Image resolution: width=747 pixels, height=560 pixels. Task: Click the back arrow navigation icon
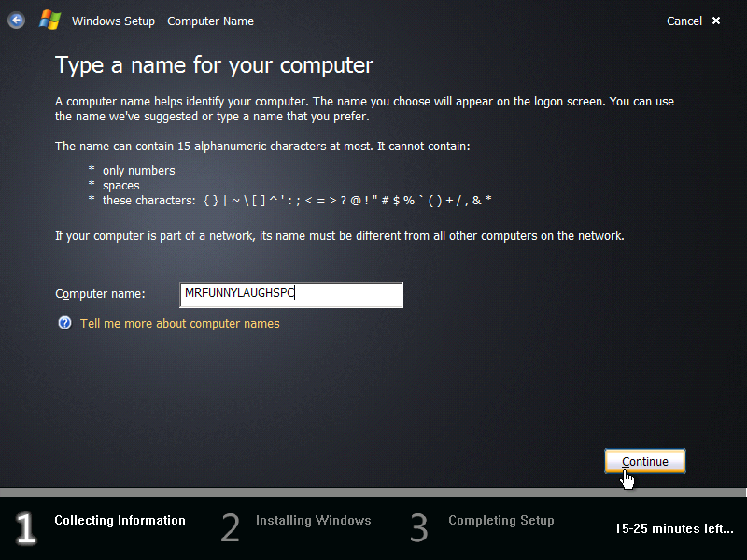[x=16, y=21]
